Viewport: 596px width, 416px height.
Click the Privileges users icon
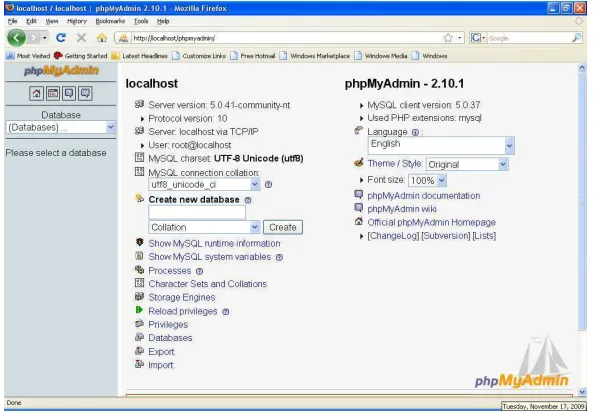point(139,324)
